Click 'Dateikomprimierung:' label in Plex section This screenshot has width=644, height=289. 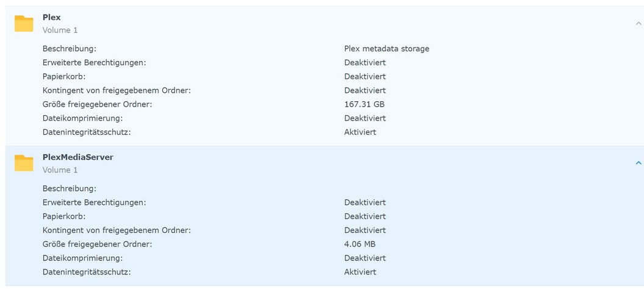click(x=82, y=118)
